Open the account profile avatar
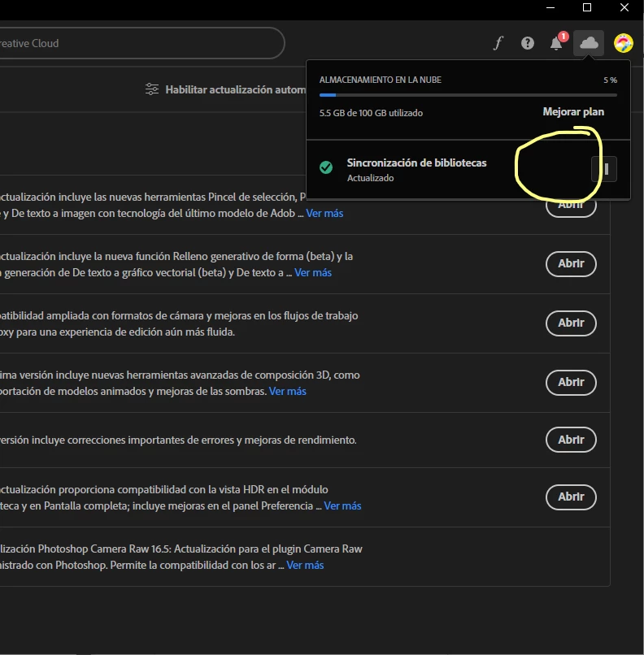 [623, 43]
